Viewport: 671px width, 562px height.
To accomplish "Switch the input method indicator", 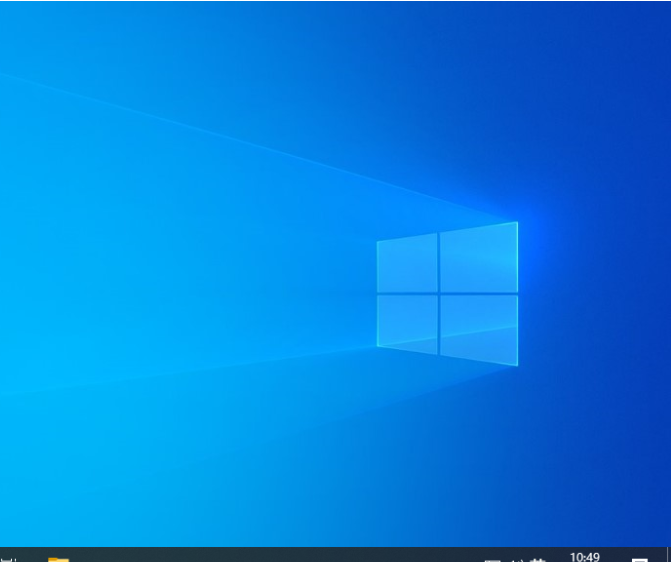I will coord(538,559).
